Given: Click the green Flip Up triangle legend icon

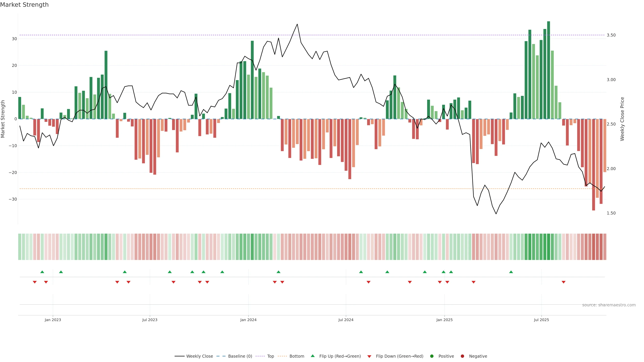Looking at the screenshot, I should (312, 356).
